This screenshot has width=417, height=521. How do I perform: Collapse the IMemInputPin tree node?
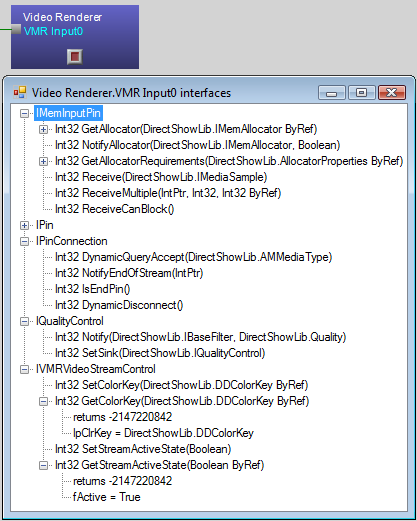click(24, 113)
